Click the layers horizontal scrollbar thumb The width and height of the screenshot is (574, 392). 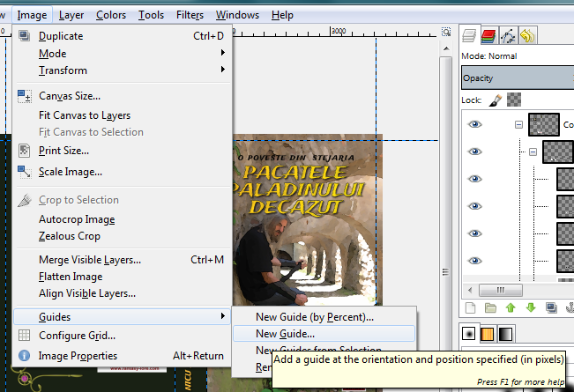click(x=501, y=290)
